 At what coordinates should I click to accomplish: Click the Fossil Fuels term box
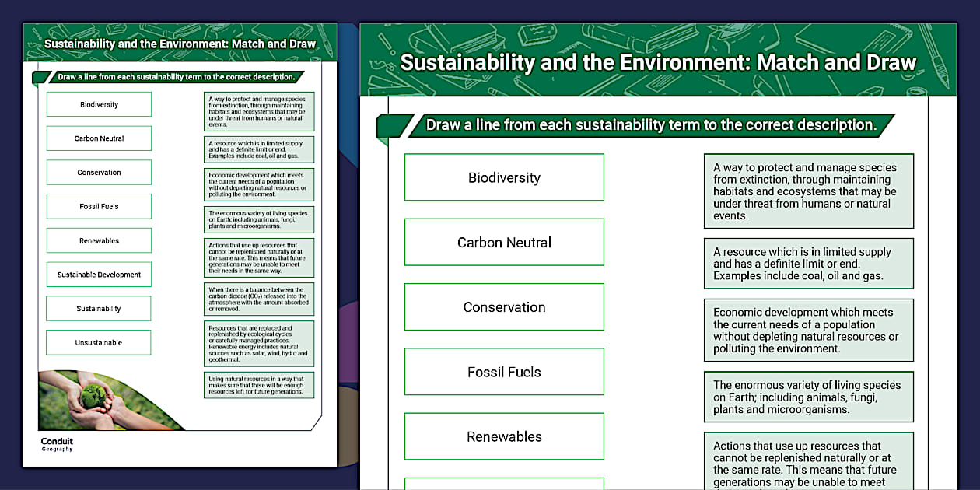504,371
